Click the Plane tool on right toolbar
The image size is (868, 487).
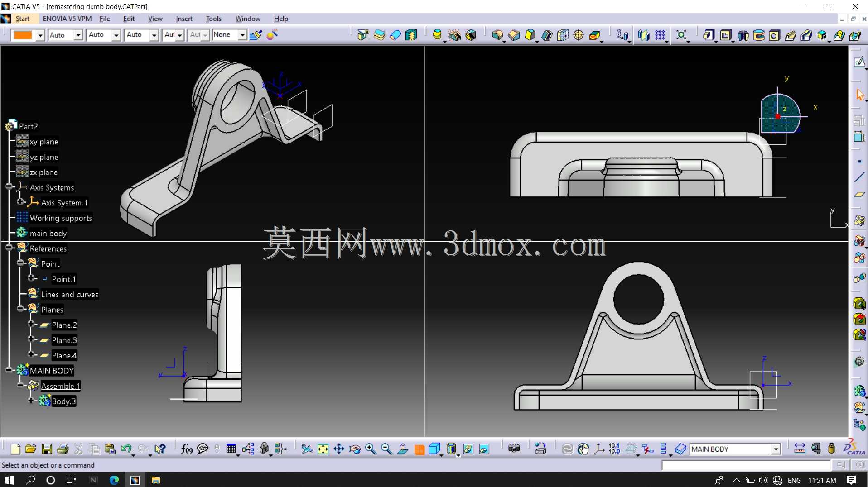tap(859, 194)
